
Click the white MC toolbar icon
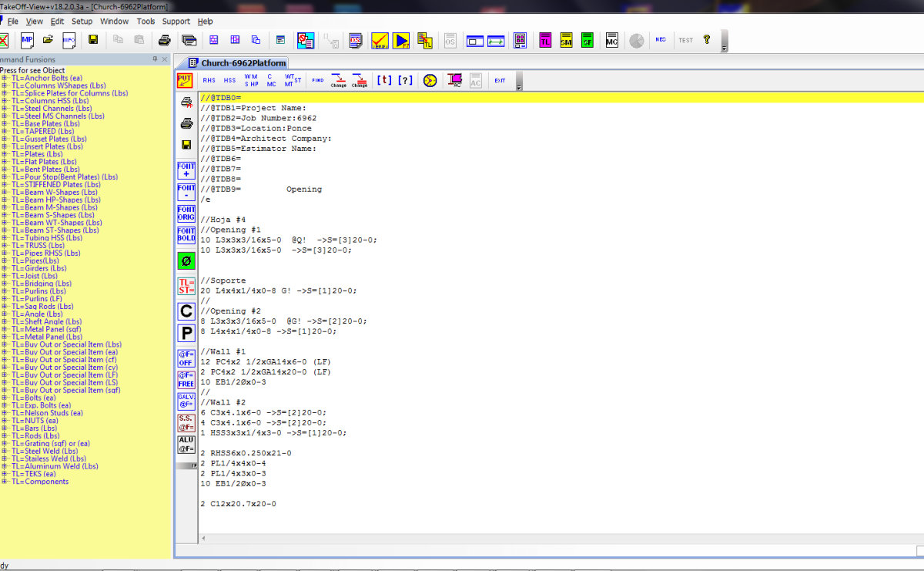(x=611, y=40)
